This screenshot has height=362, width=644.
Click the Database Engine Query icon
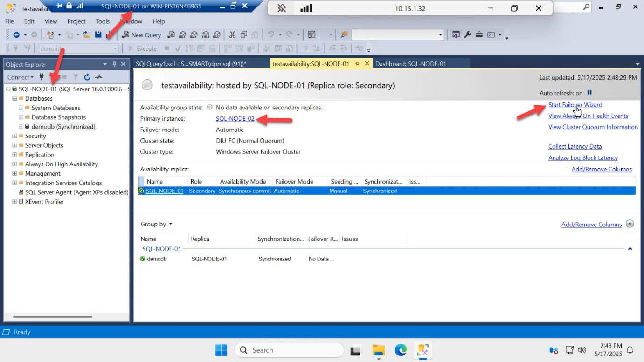pos(171,34)
